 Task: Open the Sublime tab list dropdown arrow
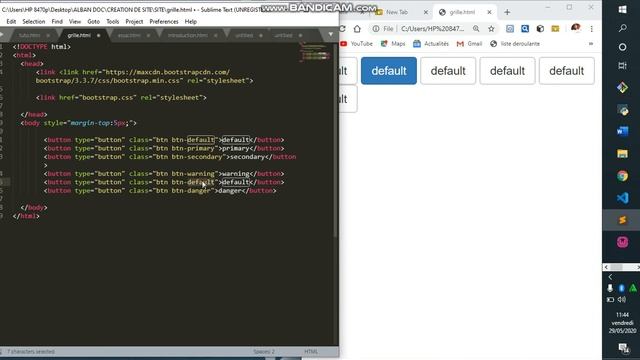331,35
